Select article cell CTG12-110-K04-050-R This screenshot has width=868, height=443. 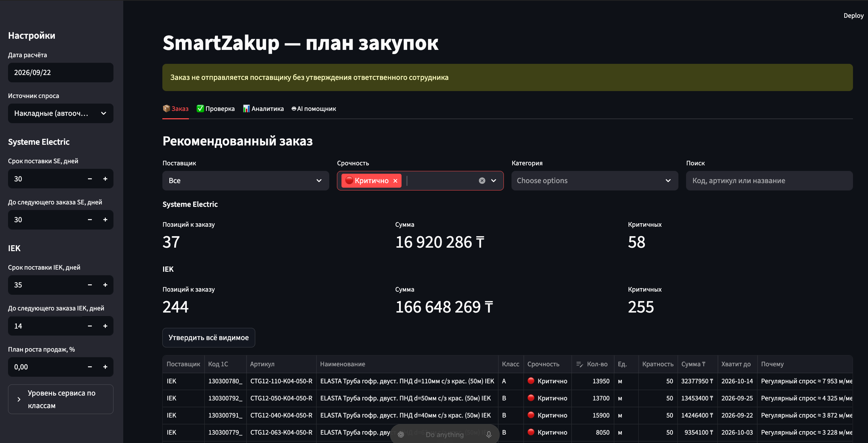click(281, 381)
